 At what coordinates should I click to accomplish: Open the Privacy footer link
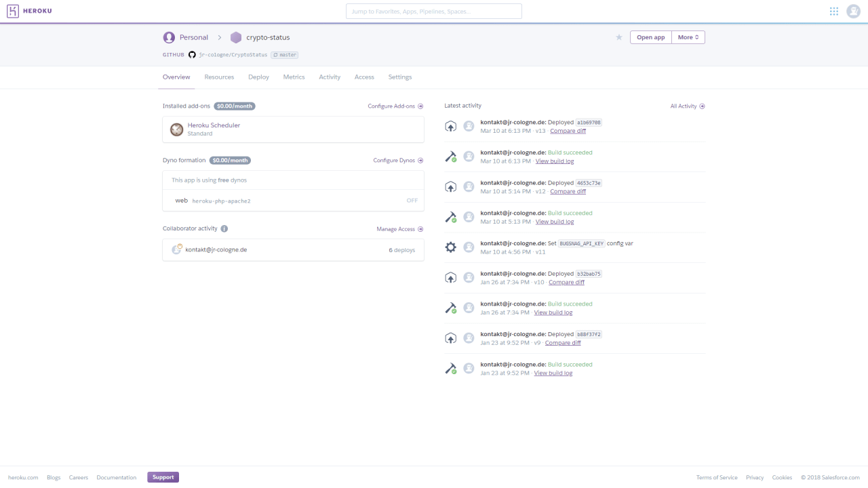pos(755,477)
